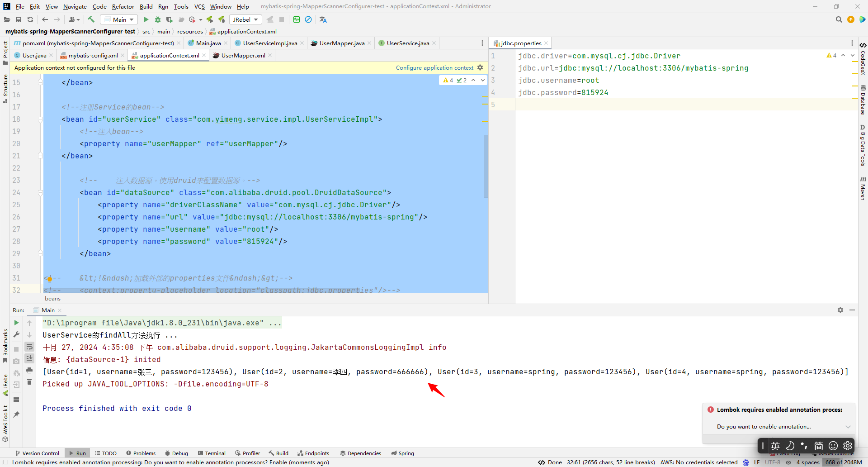The image size is (868, 467).
Task: Click Configure application context link
Action: pyautogui.click(x=434, y=67)
